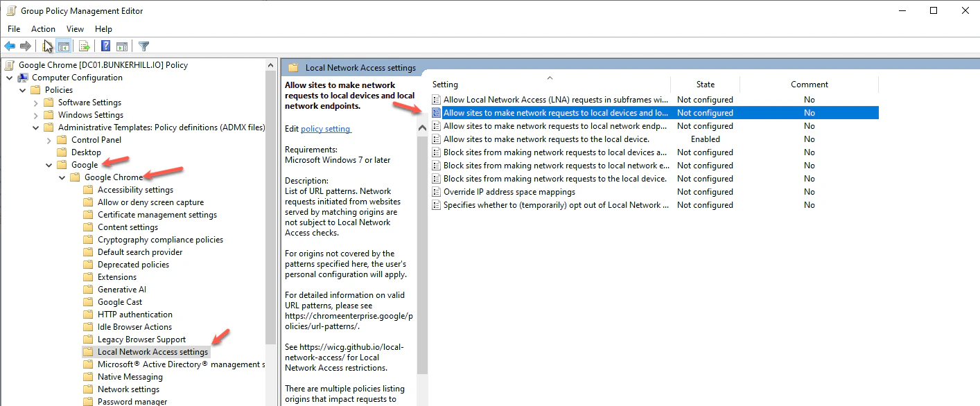Click the computer icon next to Computer Configuration
This screenshot has width=980, height=406.
point(23,78)
